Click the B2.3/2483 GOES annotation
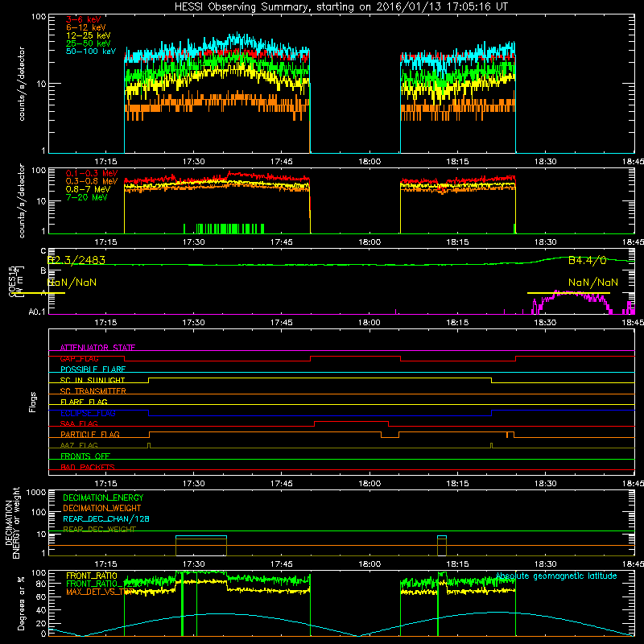 coord(76,260)
